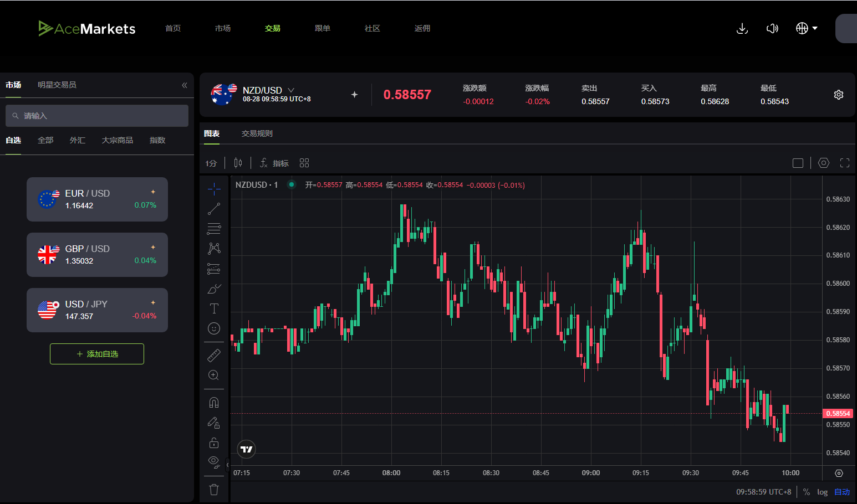
Task: Switch to the 交易规则 tab
Action: pyautogui.click(x=257, y=133)
